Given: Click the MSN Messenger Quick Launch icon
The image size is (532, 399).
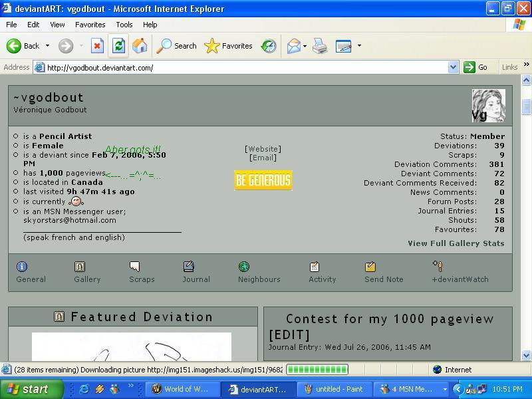Looking at the screenshot, I should 115,389.
